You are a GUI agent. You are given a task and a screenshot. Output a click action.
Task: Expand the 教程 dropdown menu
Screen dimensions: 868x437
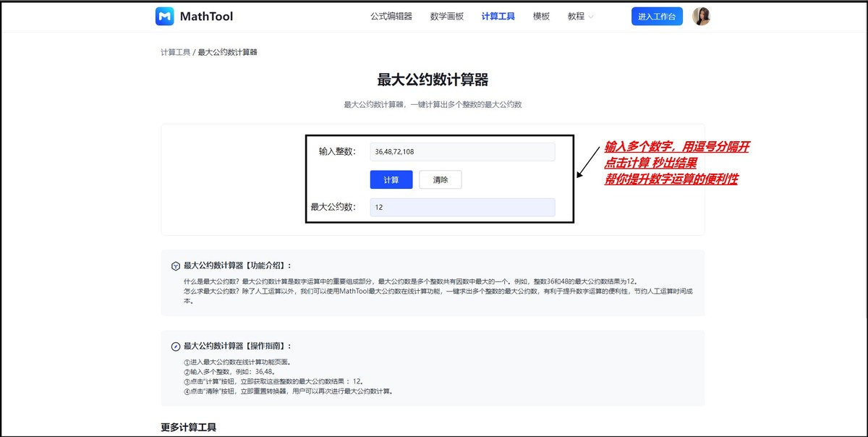pos(575,15)
